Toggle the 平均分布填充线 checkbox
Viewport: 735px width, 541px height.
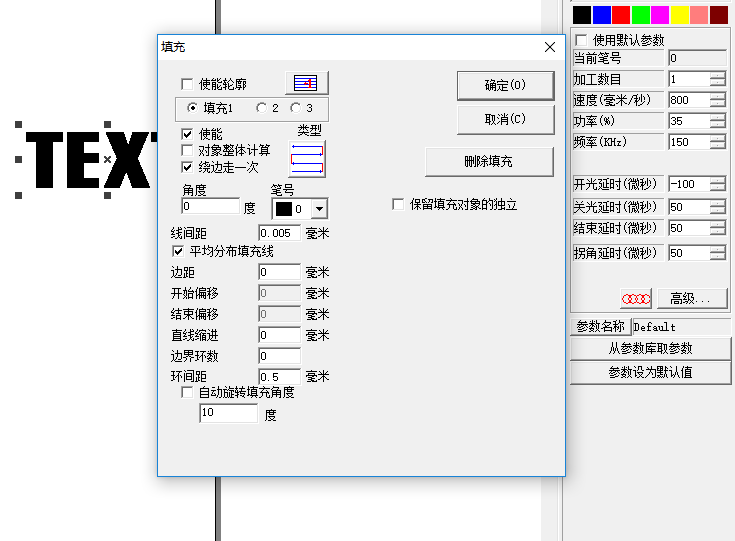point(180,251)
